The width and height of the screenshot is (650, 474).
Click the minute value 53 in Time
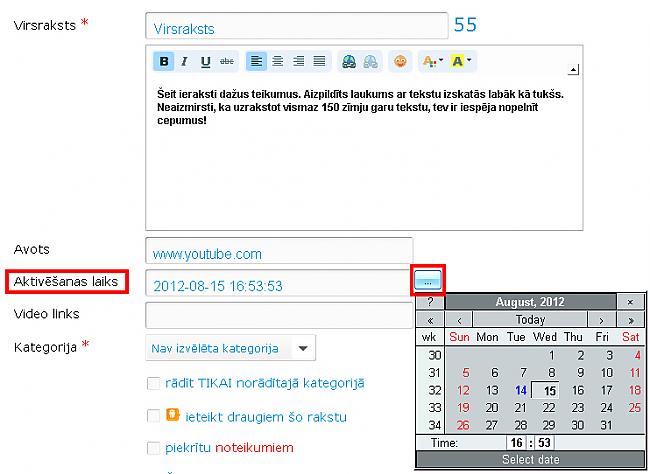tap(544, 442)
